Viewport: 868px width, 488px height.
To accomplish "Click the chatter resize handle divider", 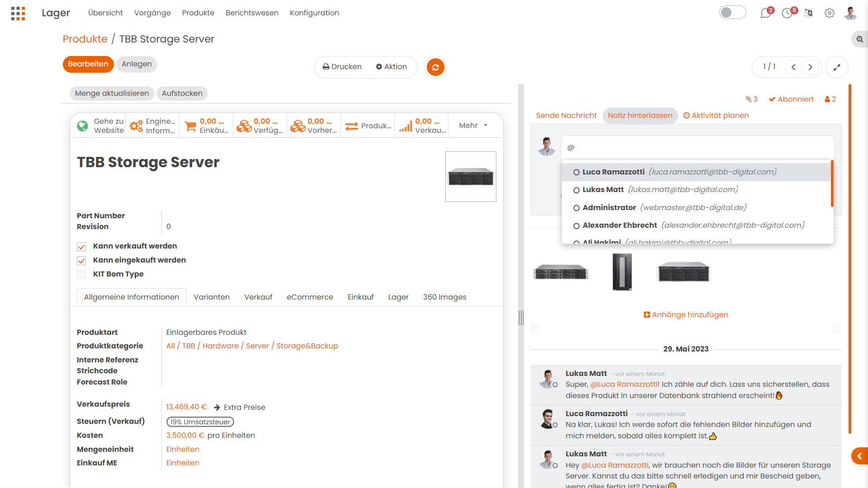I will point(521,318).
